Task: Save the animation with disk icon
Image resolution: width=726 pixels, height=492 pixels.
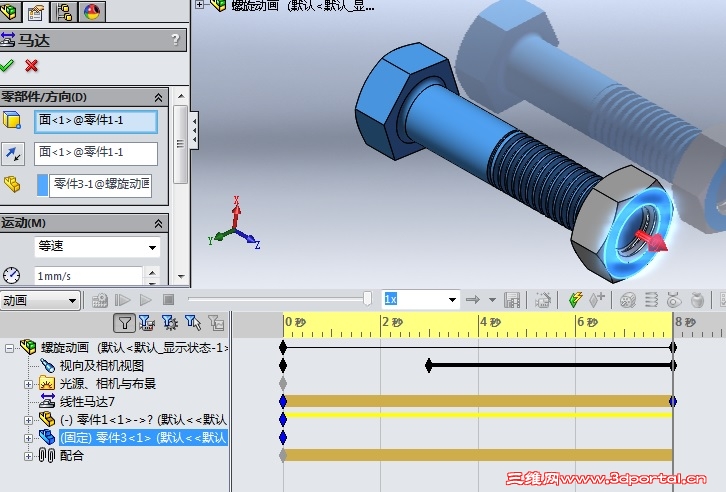Action: pyautogui.click(x=512, y=300)
